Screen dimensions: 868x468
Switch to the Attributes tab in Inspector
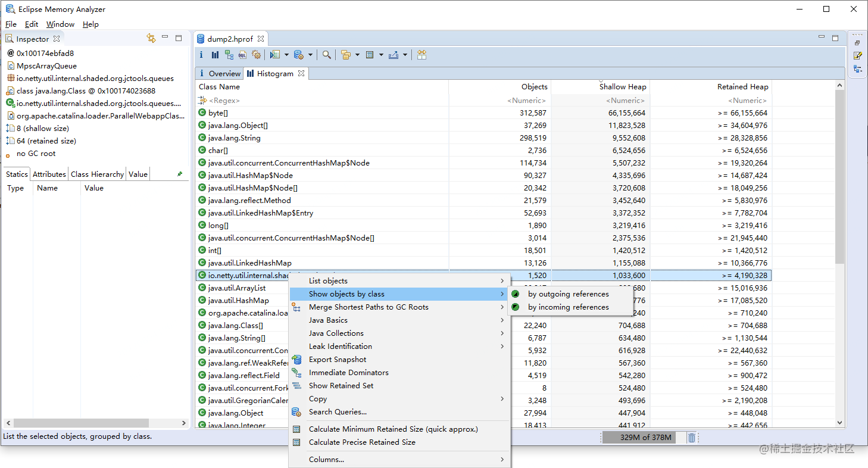(49, 174)
